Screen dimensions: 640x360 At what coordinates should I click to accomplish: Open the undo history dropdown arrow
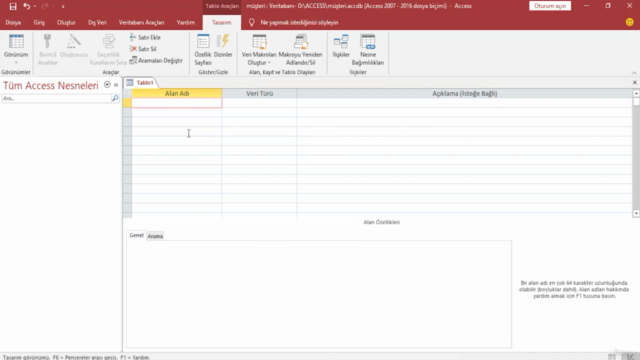(34, 6)
